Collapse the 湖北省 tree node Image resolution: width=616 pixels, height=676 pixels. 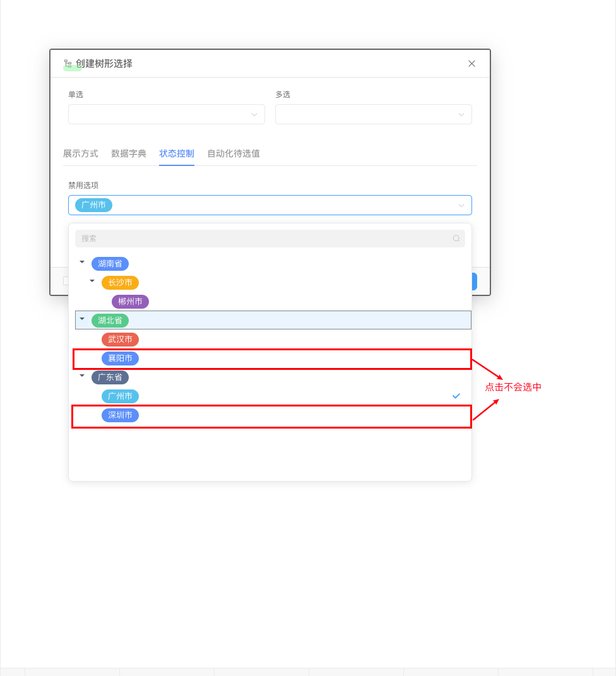click(x=81, y=319)
